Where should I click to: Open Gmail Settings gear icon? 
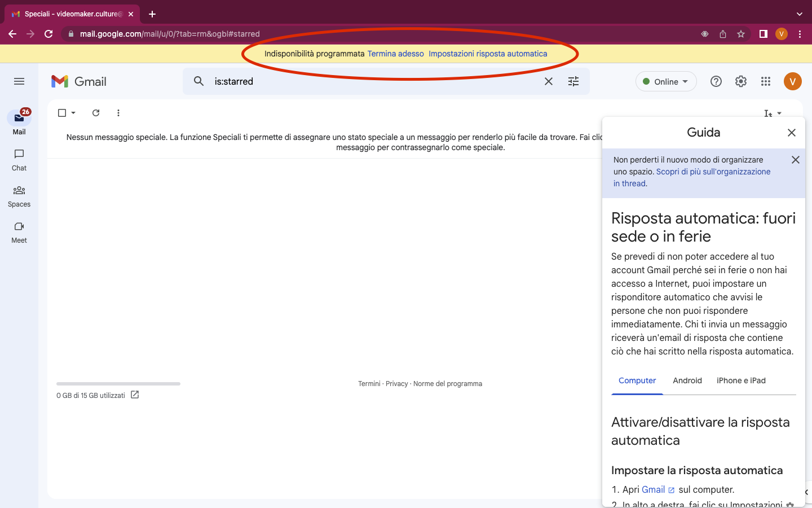click(740, 81)
